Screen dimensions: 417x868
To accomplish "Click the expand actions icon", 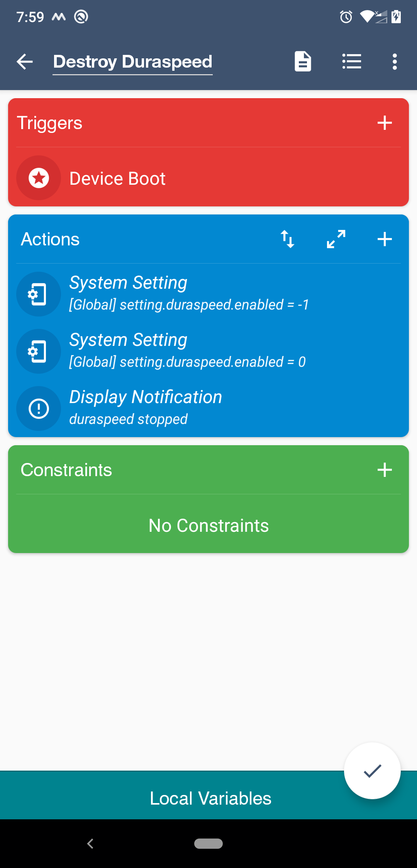I will point(336,239).
